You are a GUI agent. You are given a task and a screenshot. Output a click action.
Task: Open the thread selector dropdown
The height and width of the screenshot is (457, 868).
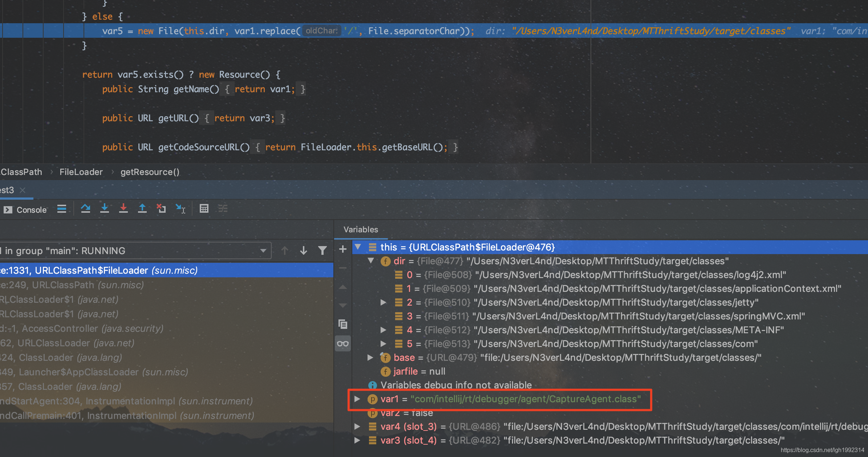(x=263, y=250)
